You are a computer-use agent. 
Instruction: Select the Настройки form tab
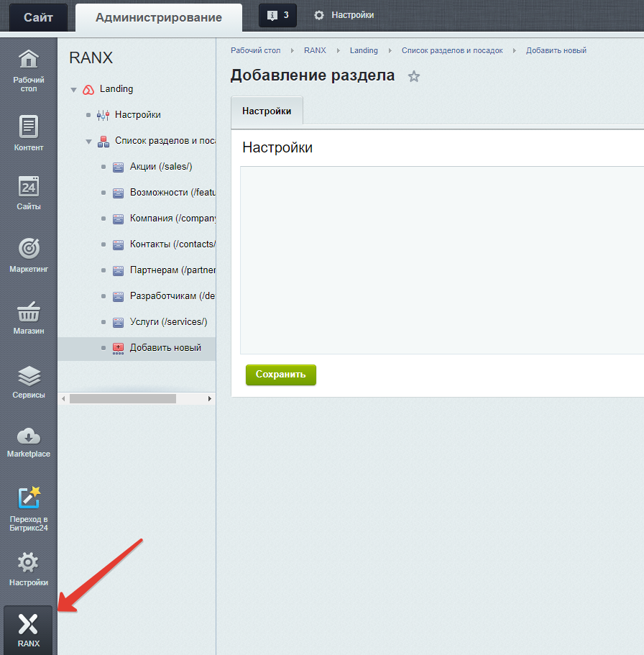click(267, 111)
